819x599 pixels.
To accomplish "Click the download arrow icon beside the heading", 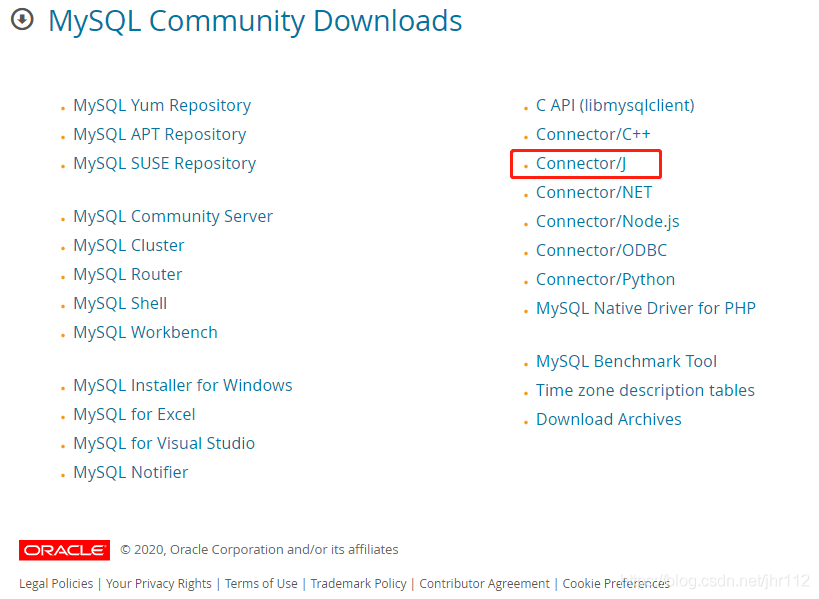I will (x=22, y=20).
